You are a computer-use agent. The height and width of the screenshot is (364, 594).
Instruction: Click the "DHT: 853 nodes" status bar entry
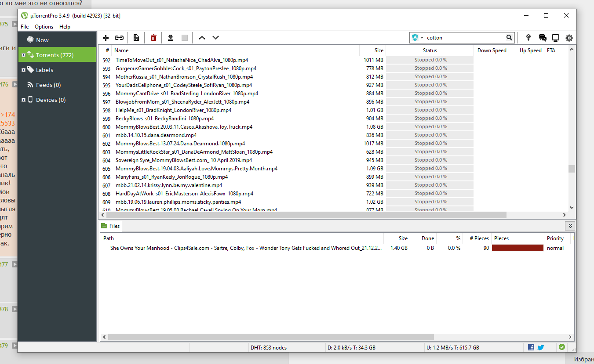269,347
